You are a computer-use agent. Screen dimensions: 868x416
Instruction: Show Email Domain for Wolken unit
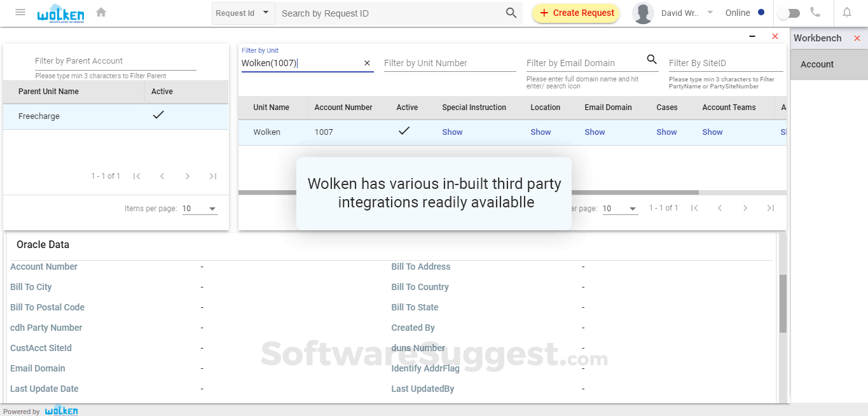(x=595, y=132)
